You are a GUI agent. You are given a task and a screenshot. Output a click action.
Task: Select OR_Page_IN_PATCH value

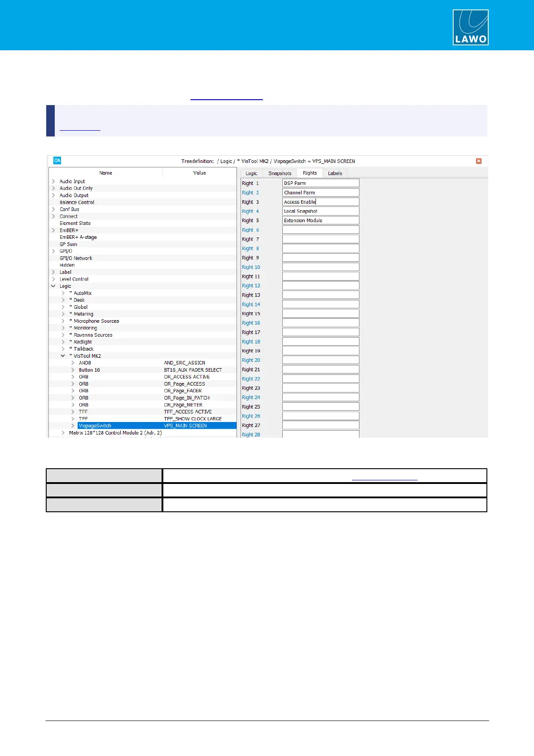187,398
